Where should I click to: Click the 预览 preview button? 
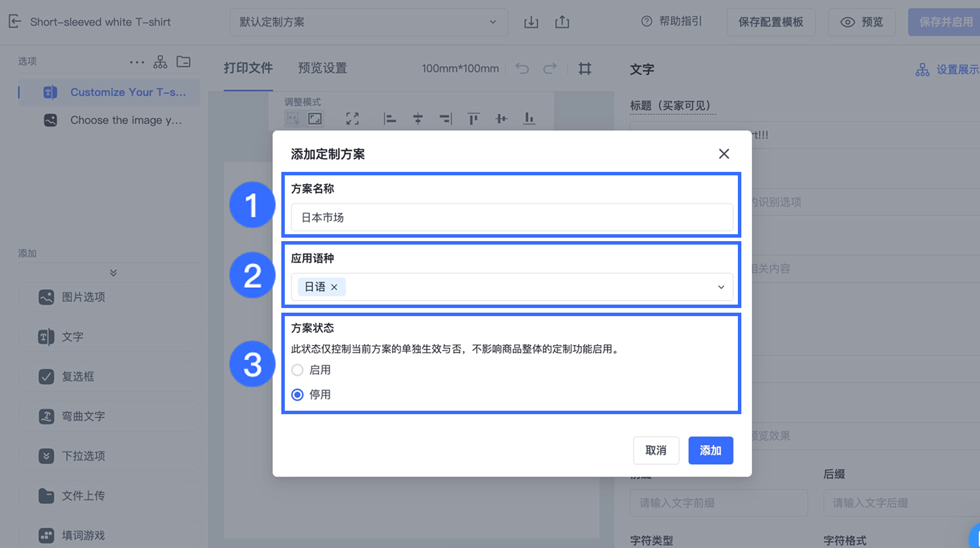click(862, 22)
